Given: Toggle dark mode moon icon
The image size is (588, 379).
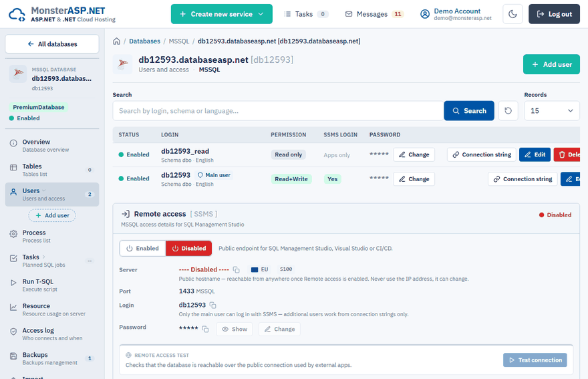Looking at the screenshot, I should coord(512,14).
